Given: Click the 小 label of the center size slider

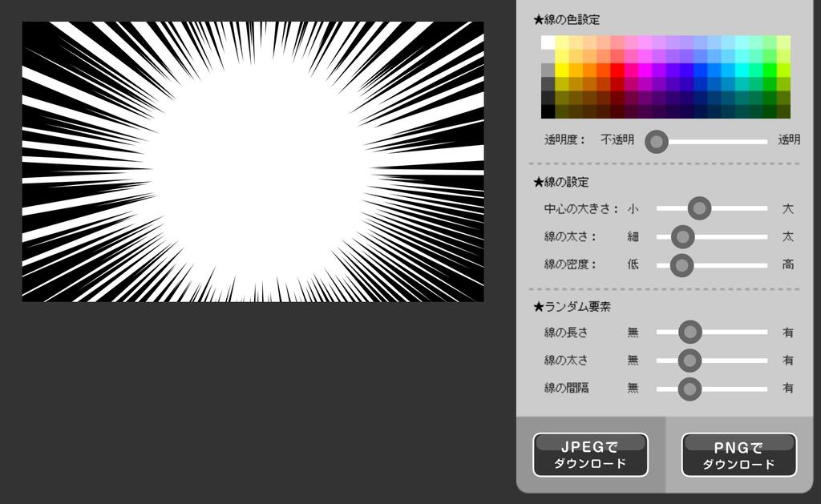Looking at the screenshot, I should 633,209.
